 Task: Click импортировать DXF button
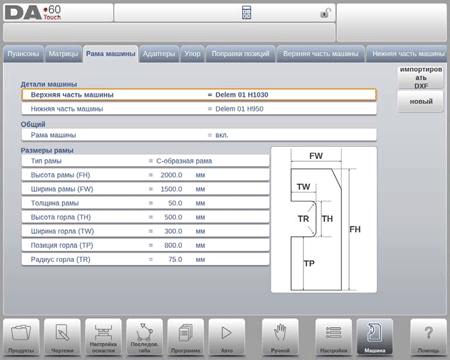click(x=421, y=78)
